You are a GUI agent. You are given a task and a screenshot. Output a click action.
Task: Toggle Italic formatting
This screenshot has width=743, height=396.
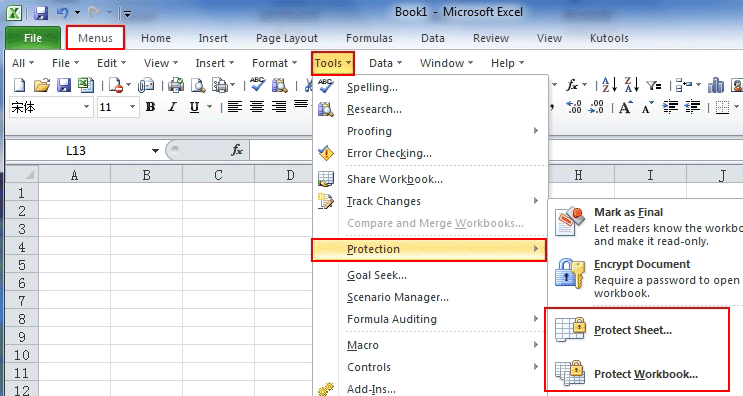tap(172, 107)
